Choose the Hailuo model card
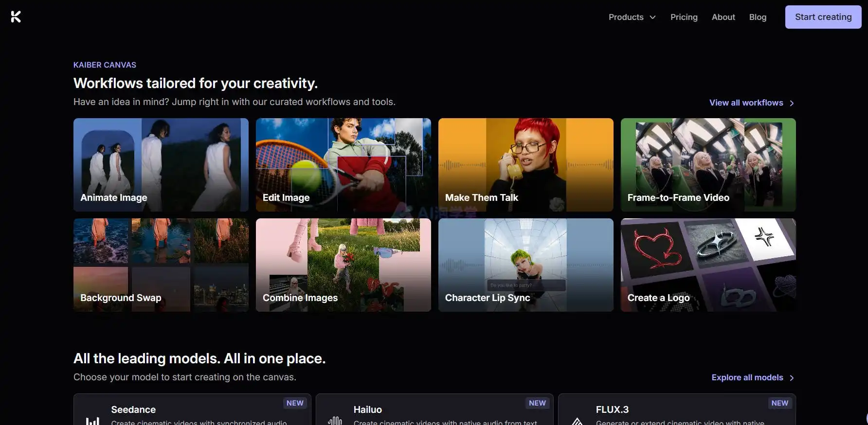 click(x=434, y=409)
